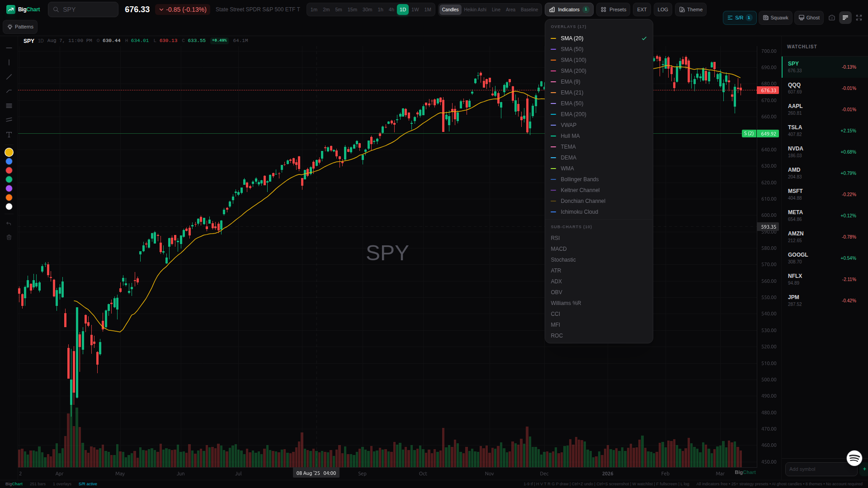Add Bollinger Bands overlay from list
Viewport: 868px width, 488px height.
(580, 179)
